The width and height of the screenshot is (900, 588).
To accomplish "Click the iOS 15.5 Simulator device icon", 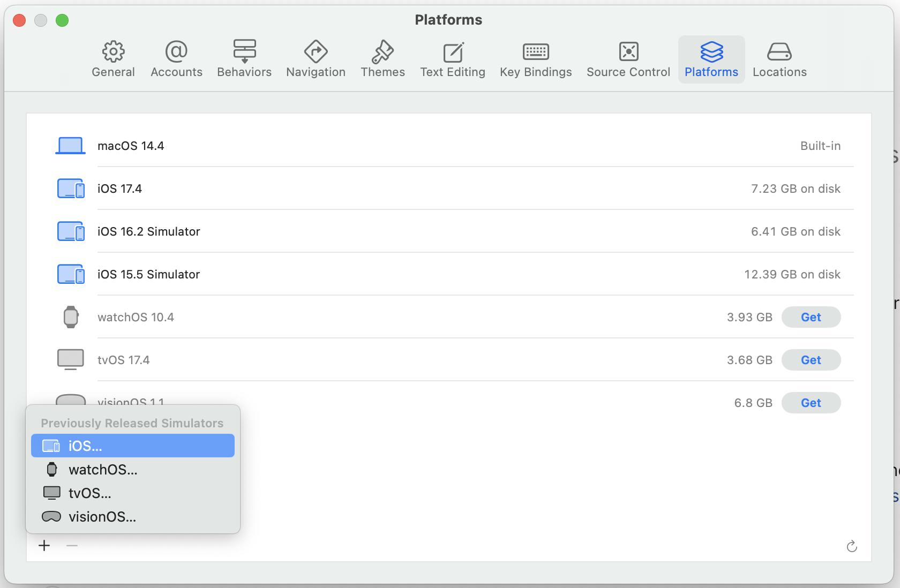I will pos(71,274).
